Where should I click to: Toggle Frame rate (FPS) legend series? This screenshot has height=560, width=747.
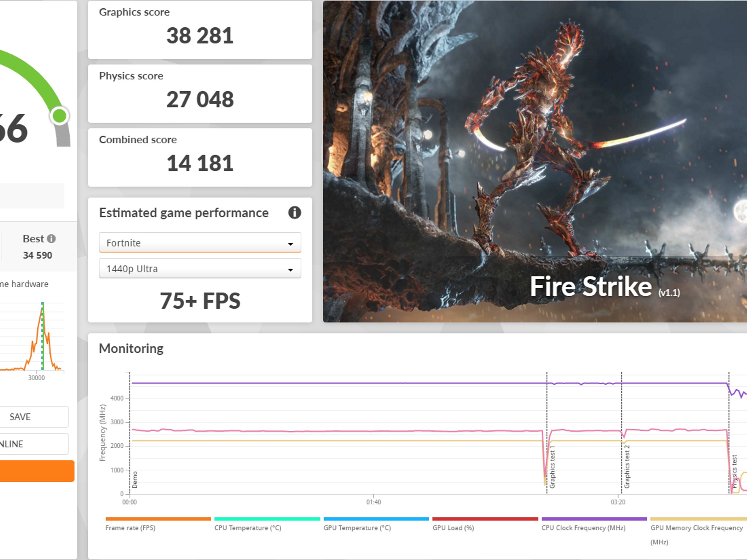(x=158, y=524)
